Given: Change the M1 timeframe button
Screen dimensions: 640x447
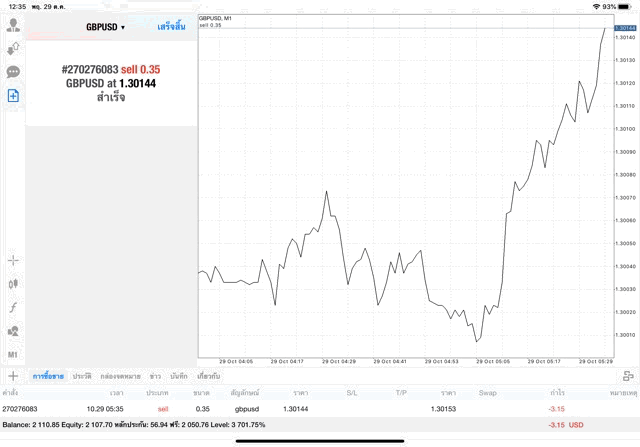Looking at the screenshot, I should point(13,355).
